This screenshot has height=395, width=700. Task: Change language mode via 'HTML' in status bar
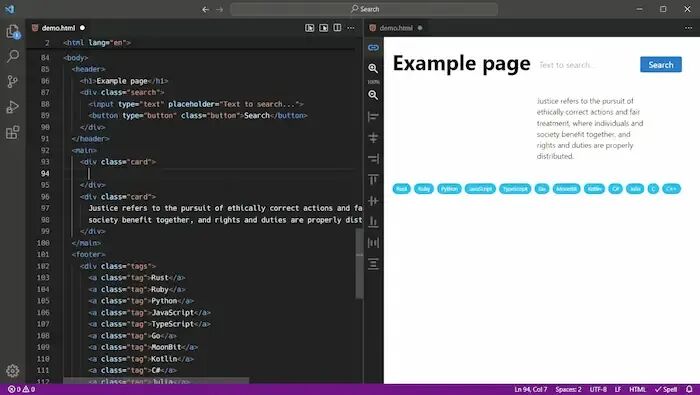tap(638, 389)
